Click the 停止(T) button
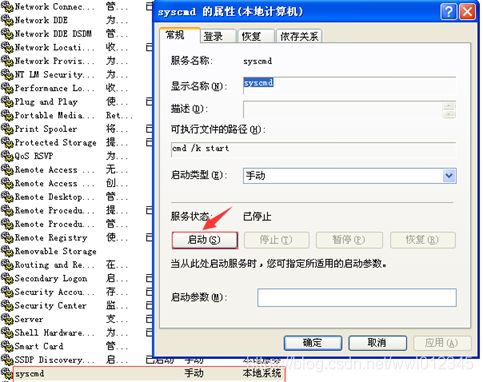483x382 pixels. (277, 240)
